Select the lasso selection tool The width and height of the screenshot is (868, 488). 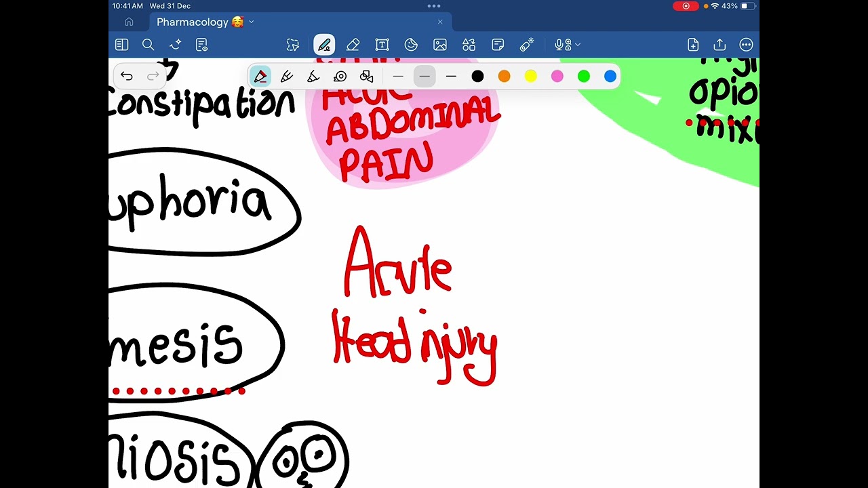tap(293, 45)
